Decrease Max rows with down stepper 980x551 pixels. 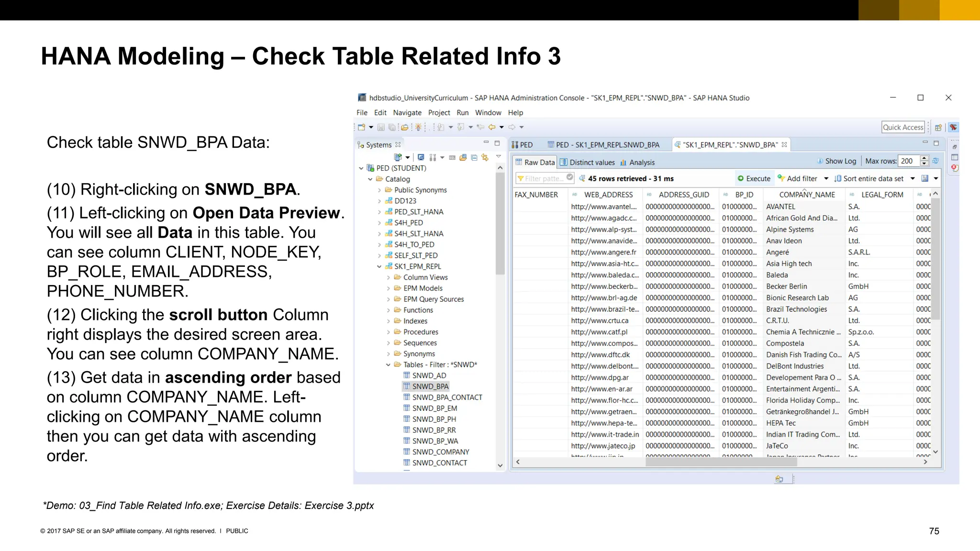[x=924, y=164]
